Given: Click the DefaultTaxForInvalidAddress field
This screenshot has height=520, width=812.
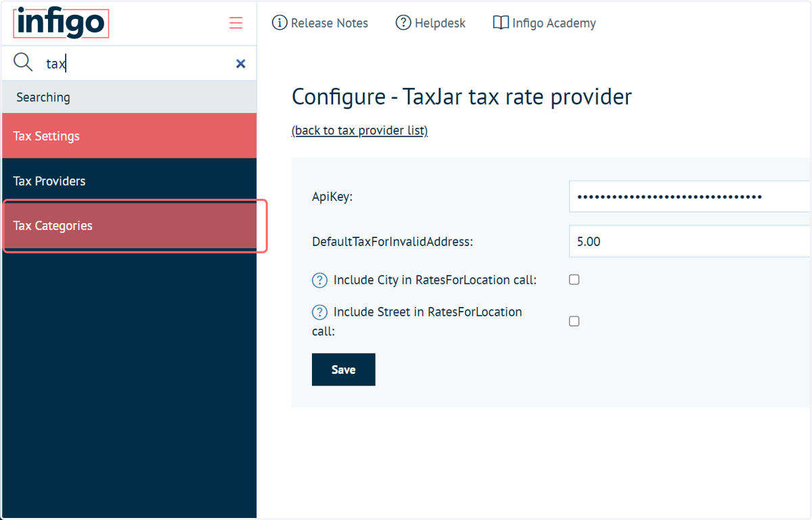Looking at the screenshot, I should point(690,241).
